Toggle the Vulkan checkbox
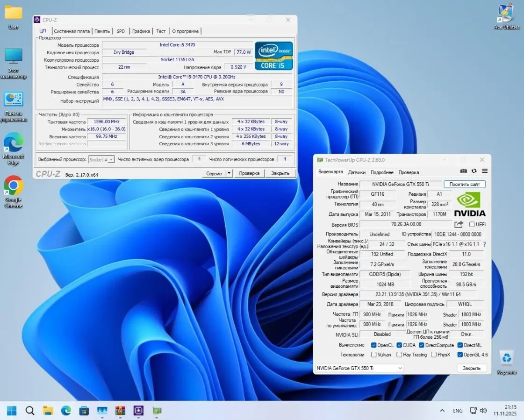The width and height of the screenshot is (524, 420). (373, 355)
